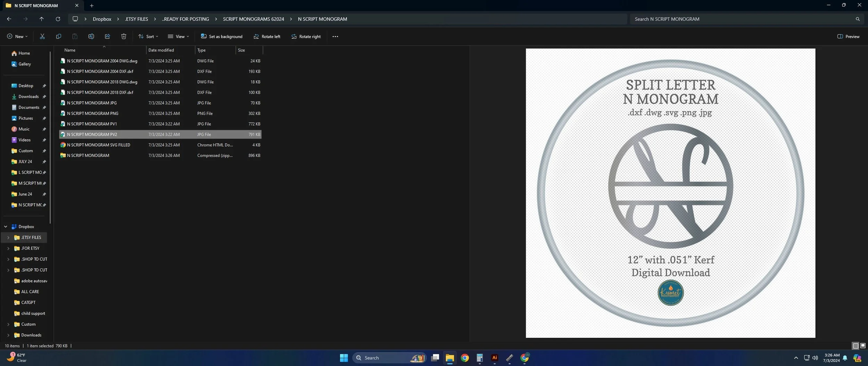This screenshot has width=868, height=366.
Task: Unpin Desktop from Quick access
Action: tap(44, 86)
